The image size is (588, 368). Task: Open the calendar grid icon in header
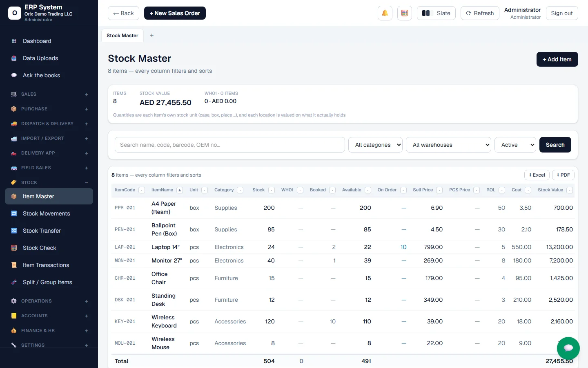pos(404,13)
